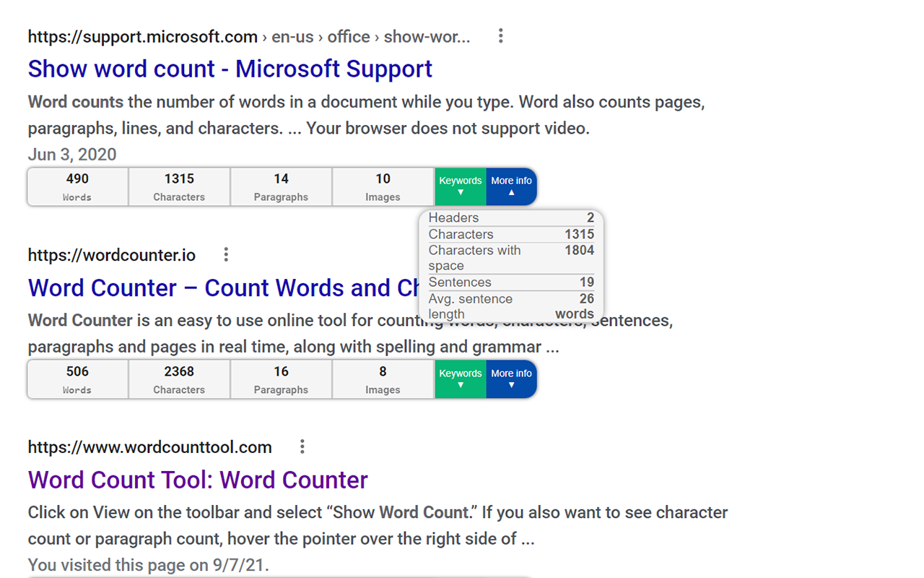Open Show word count - Microsoft Support link

230,69
